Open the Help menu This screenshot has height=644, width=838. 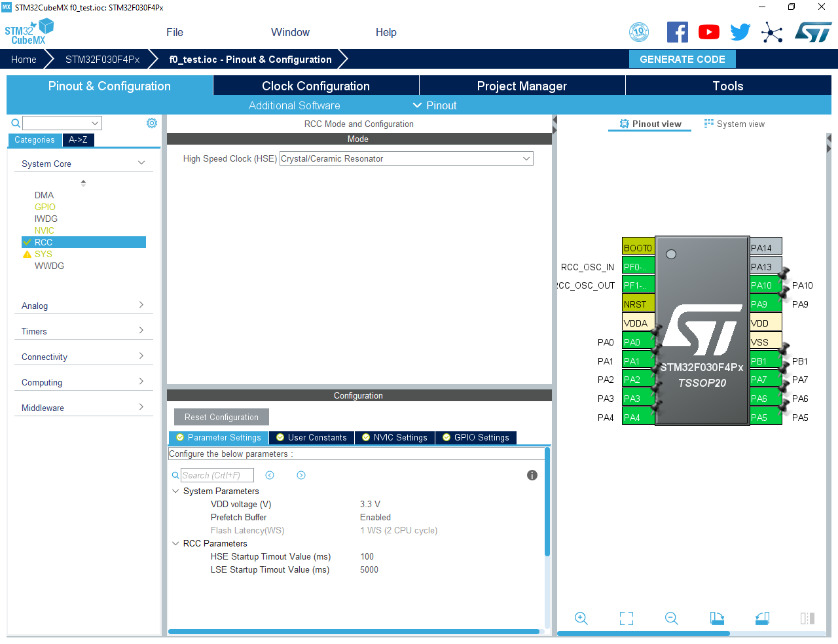click(386, 32)
